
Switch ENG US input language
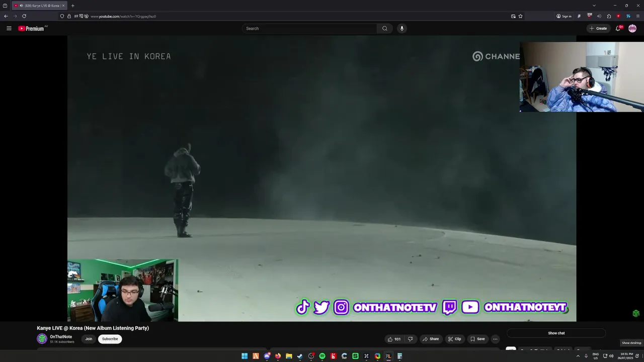click(596, 356)
